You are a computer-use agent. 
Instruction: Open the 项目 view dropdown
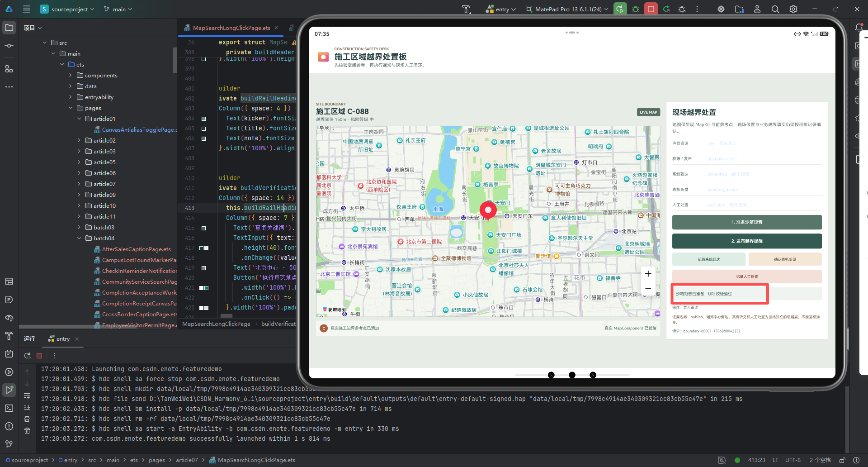point(33,28)
